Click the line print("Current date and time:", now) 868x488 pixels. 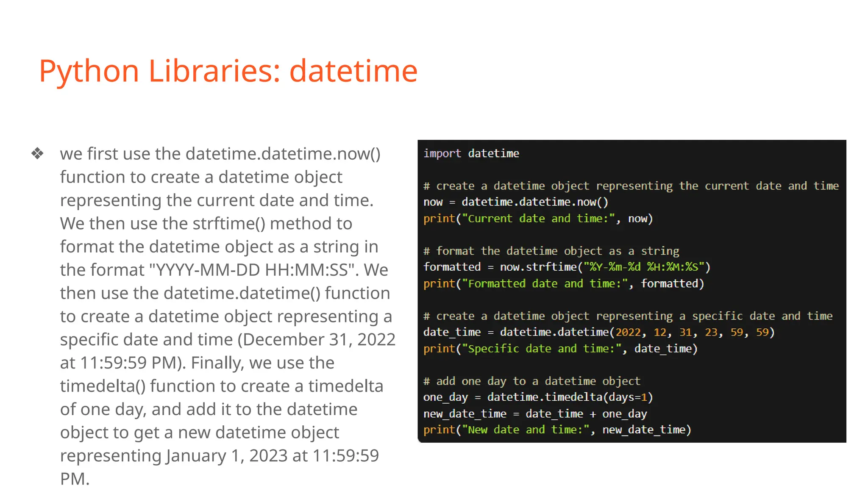click(538, 219)
